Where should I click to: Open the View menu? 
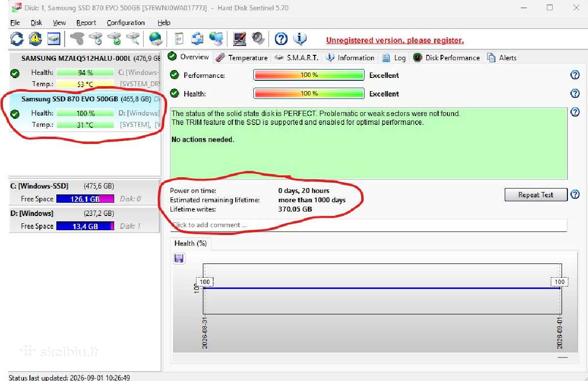pos(59,23)
